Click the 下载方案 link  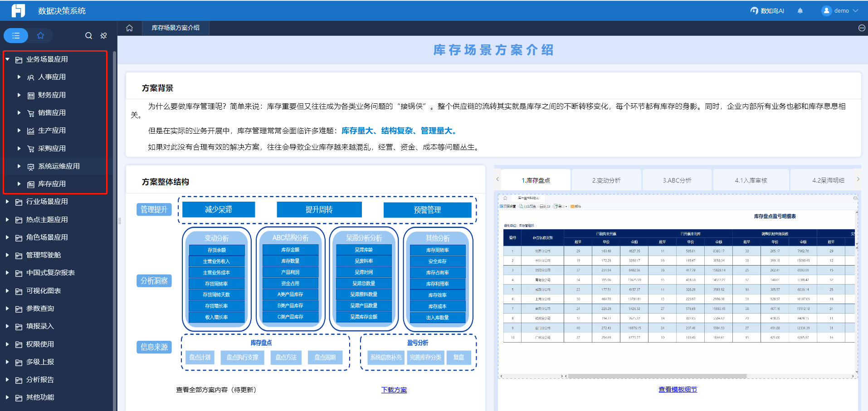click(x=394, y=390)
